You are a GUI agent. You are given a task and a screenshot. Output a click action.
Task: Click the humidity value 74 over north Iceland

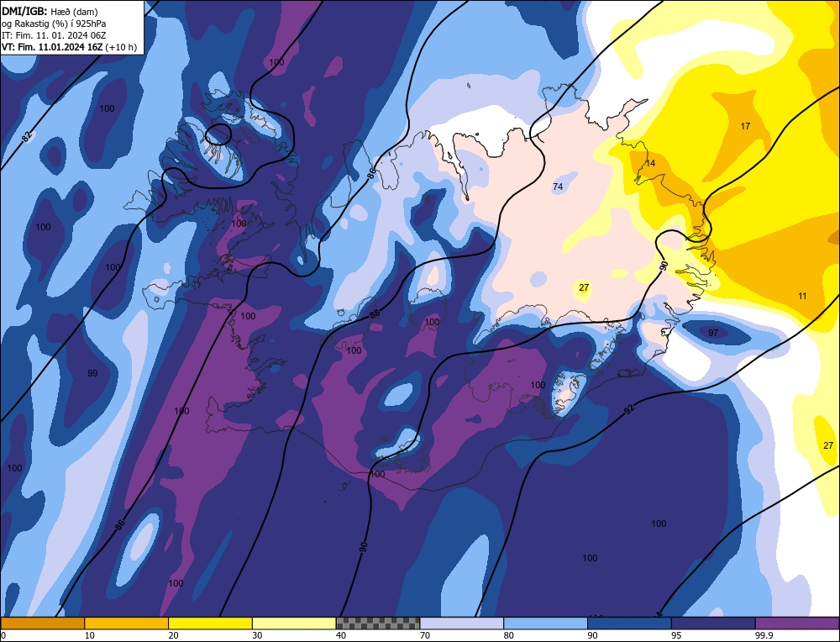coord(558,187)
